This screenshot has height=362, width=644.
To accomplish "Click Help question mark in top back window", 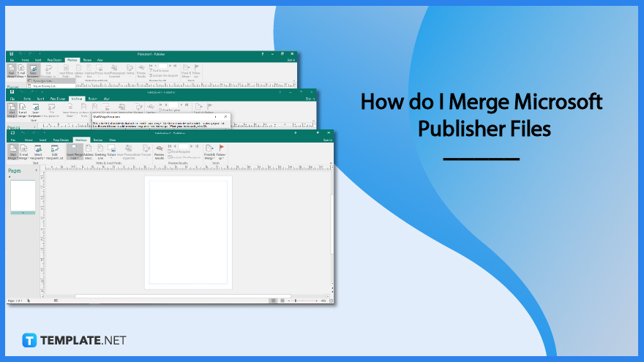I will [x=263, y=54].
